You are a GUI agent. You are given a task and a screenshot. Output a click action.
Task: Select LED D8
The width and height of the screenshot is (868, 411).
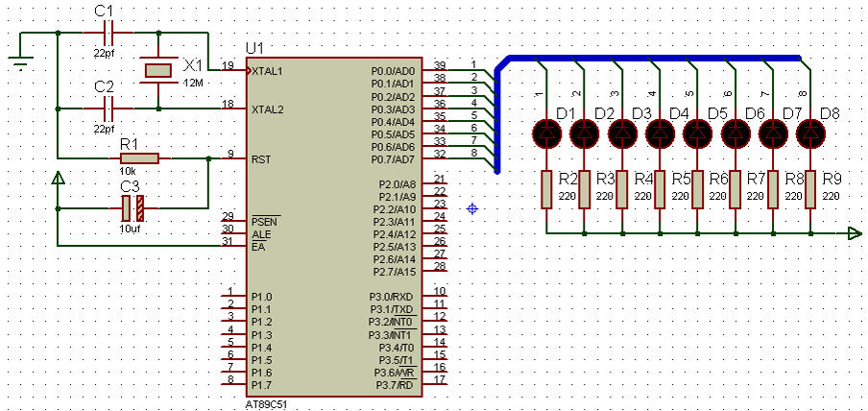point(810,133)
